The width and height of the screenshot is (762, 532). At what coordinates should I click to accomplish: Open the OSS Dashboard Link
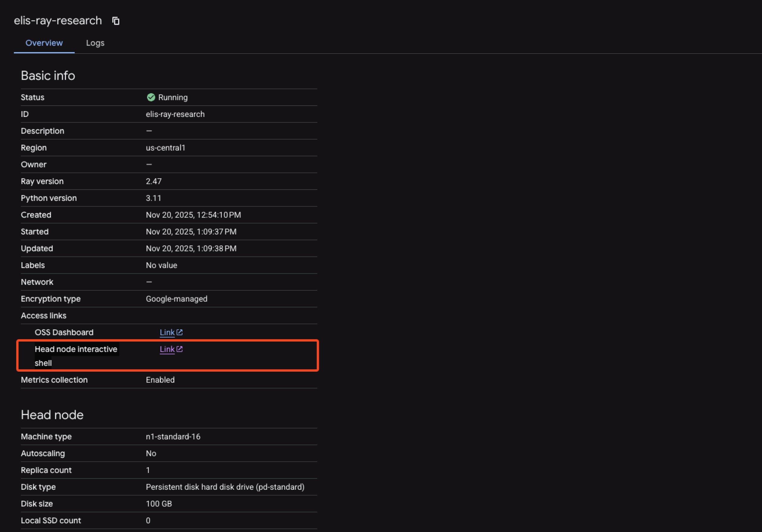(x=167, y=332)
